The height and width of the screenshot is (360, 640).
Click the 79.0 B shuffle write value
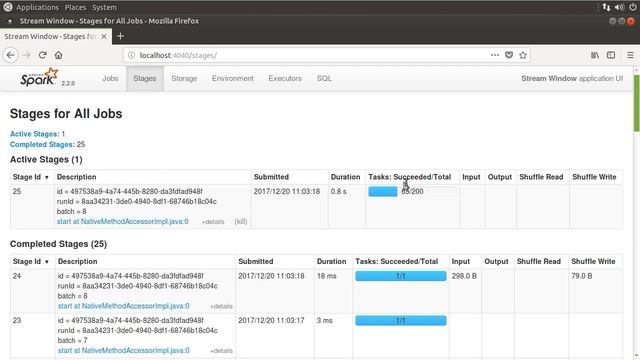[582, 276]
